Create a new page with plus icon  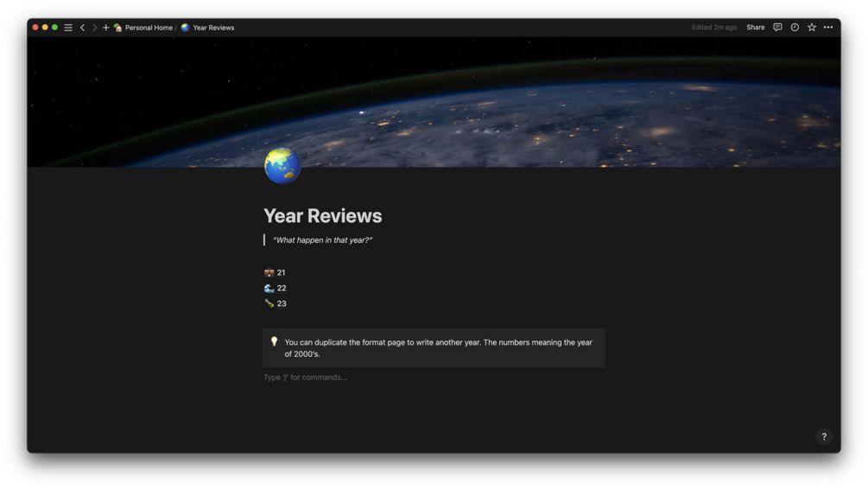105,28
